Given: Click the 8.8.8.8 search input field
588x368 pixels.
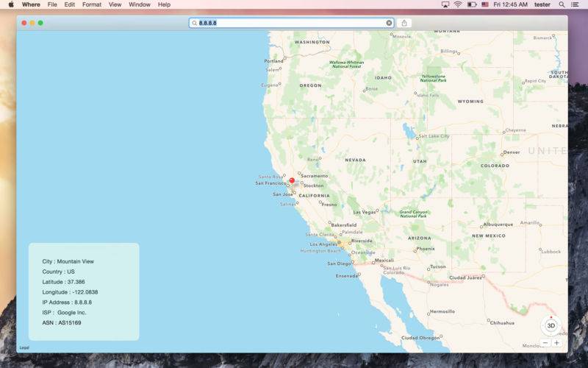Looking at the screenshot, I should point(291,23).
